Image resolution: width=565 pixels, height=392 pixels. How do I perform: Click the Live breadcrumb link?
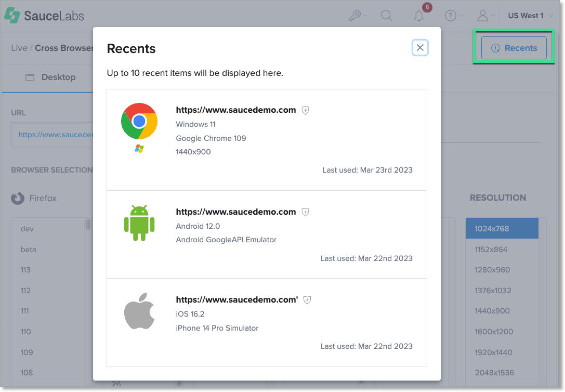19,48
